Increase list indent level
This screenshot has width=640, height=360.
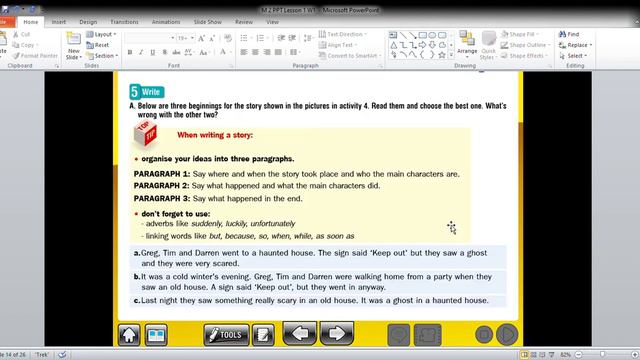click(x=292, y=38)
